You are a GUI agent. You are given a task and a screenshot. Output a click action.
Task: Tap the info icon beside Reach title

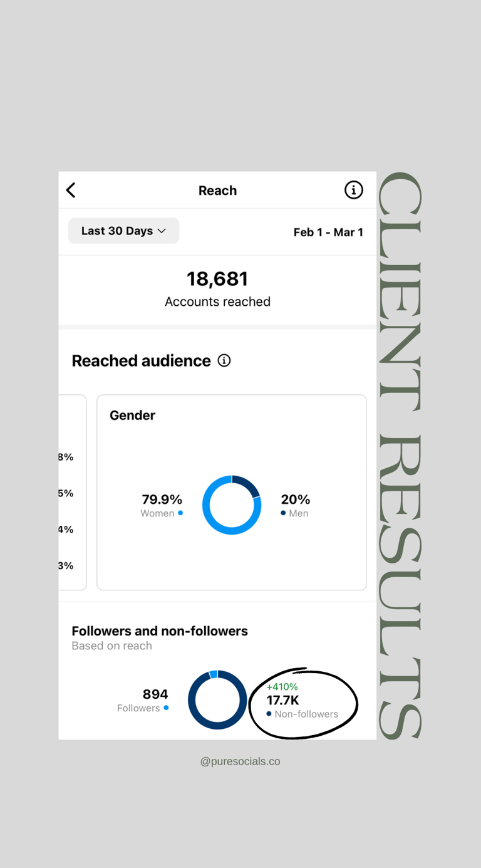point(353,190)
